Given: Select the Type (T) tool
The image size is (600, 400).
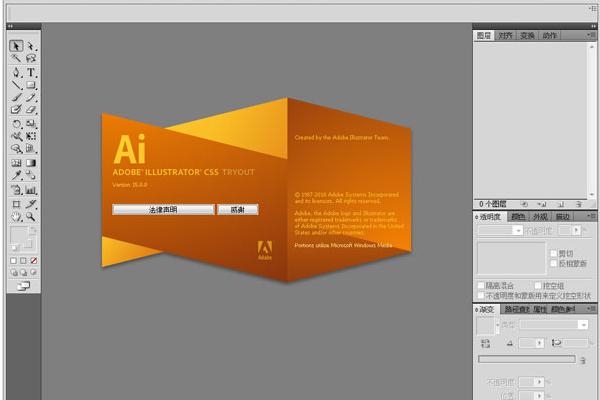Looking at the screenshot, I should point(31,72).
